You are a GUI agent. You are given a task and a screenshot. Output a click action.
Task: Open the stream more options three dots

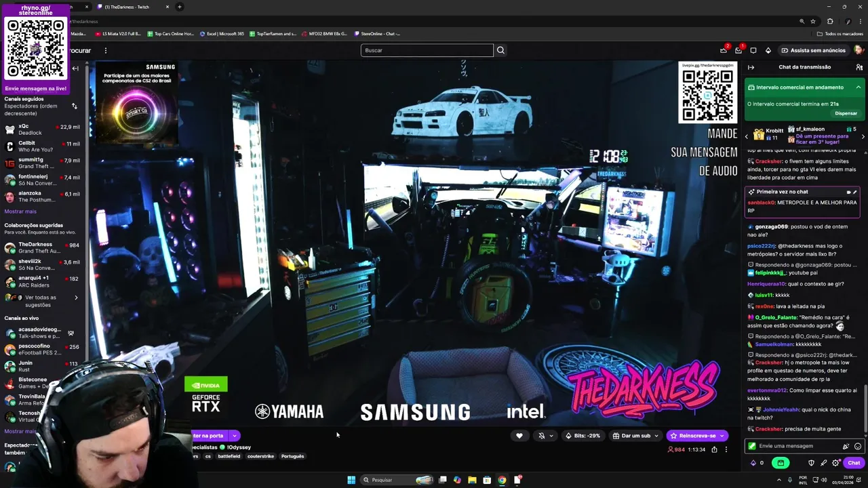726,449
